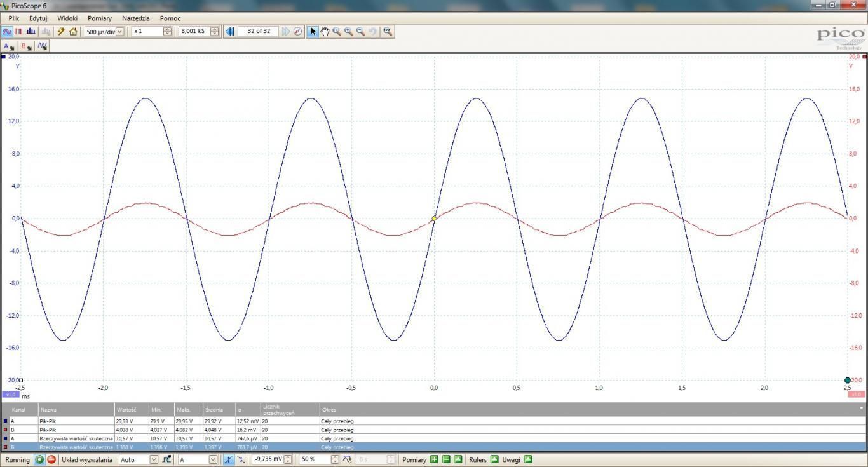868x467 pixels.
Task: Click the Edit Measurement icon next to Pomiary
Action: (458, 459)
